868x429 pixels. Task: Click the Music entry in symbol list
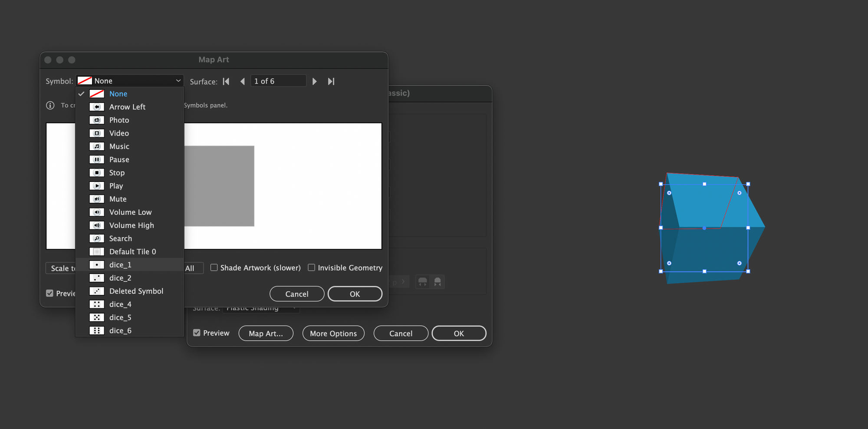tap(130, 146)
